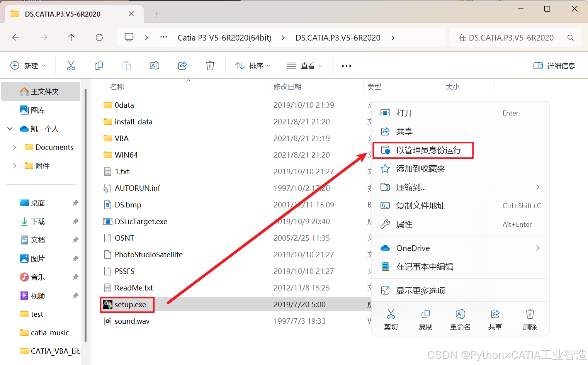Click Delete in the context menu bottom row
588x365 pixels.
(530, 320)
